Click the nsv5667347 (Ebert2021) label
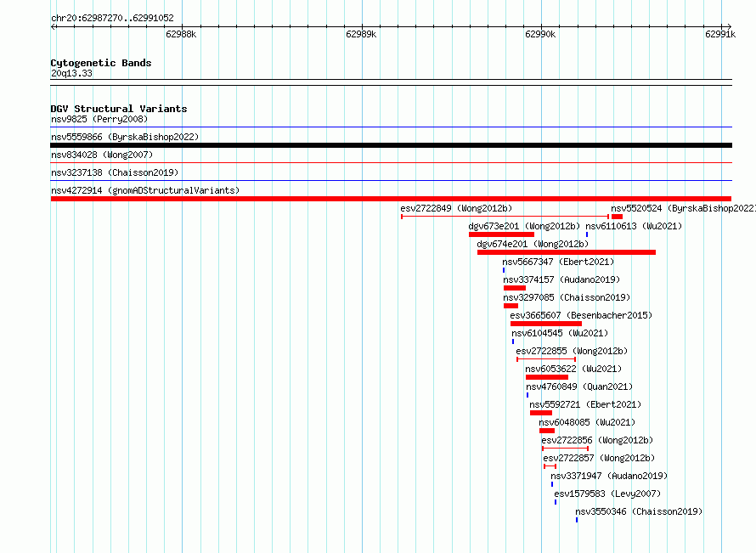This screenshot has width=756, height=553. [x=558, y=262]
